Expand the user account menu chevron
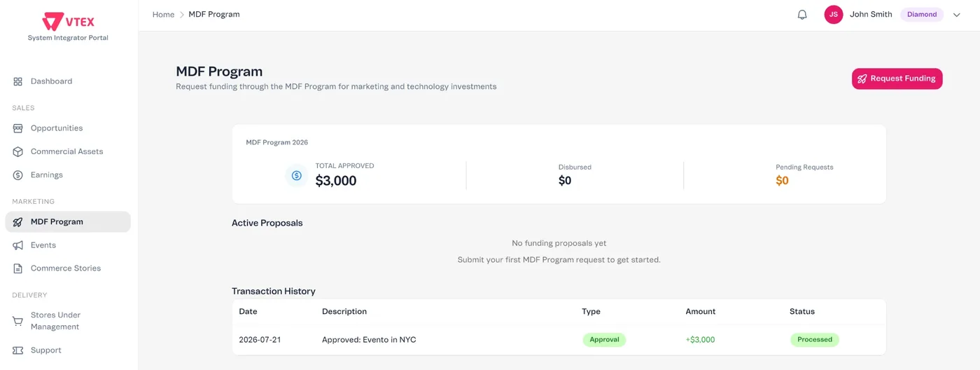 [957, 15]
